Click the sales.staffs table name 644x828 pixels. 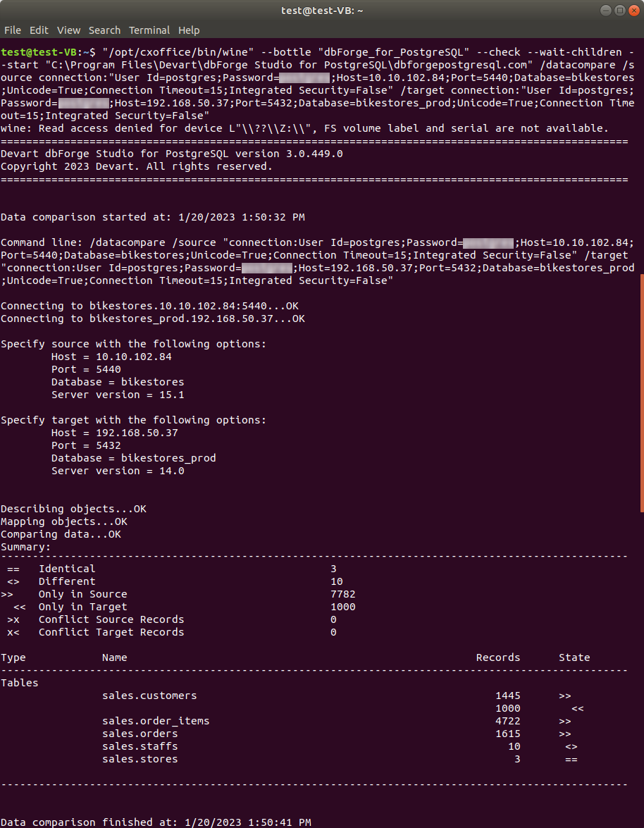[140, 746]
